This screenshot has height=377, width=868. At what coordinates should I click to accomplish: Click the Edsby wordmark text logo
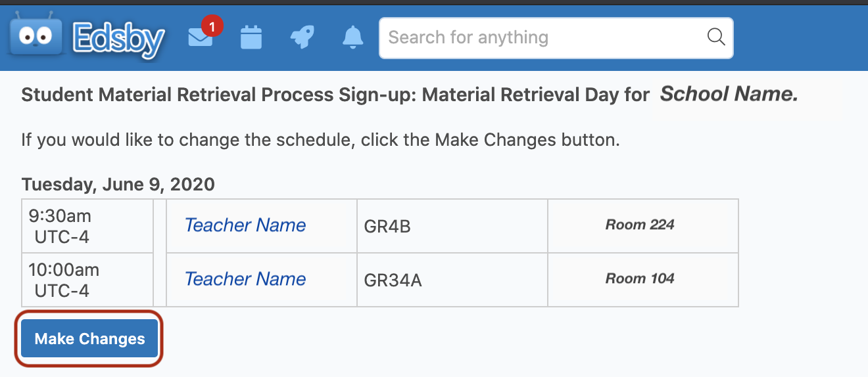tap(118, 39)
